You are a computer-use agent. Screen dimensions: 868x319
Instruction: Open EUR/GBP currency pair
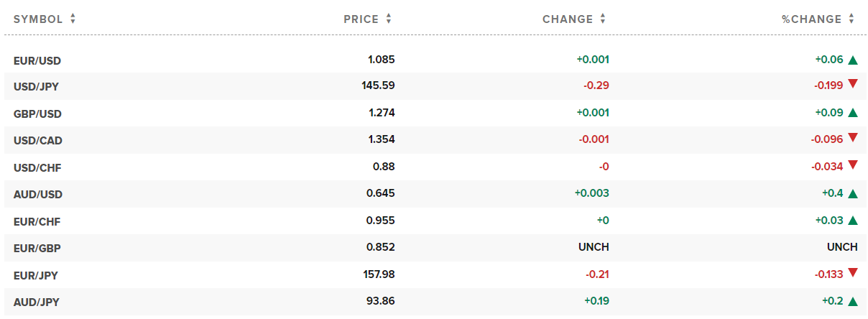(37, 249)
